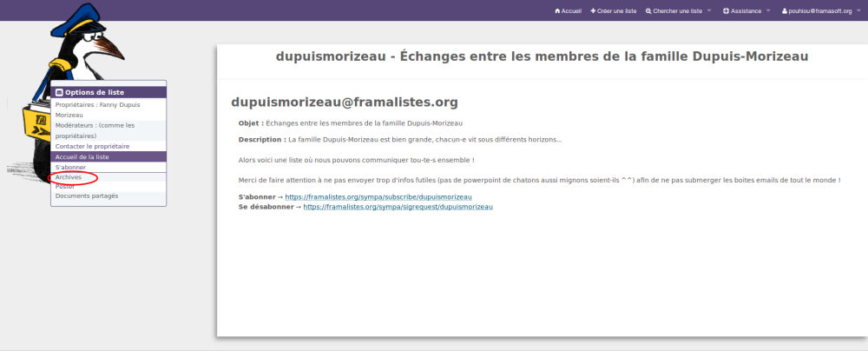This screenshot has height=351, width=868.
Task: Go to Accueil in top navigation
Action: (568, 11)
